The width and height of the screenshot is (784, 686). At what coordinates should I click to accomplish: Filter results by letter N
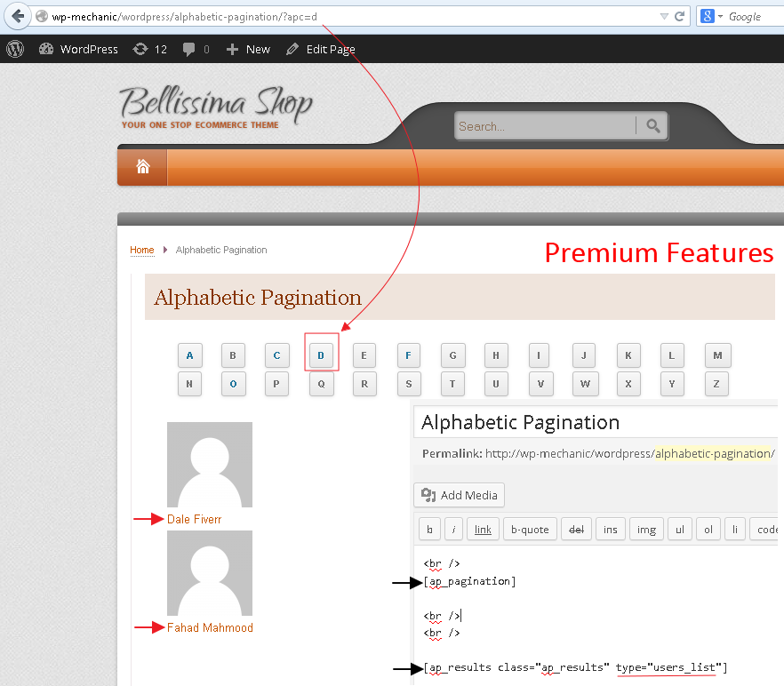click(x=190, y=384)
